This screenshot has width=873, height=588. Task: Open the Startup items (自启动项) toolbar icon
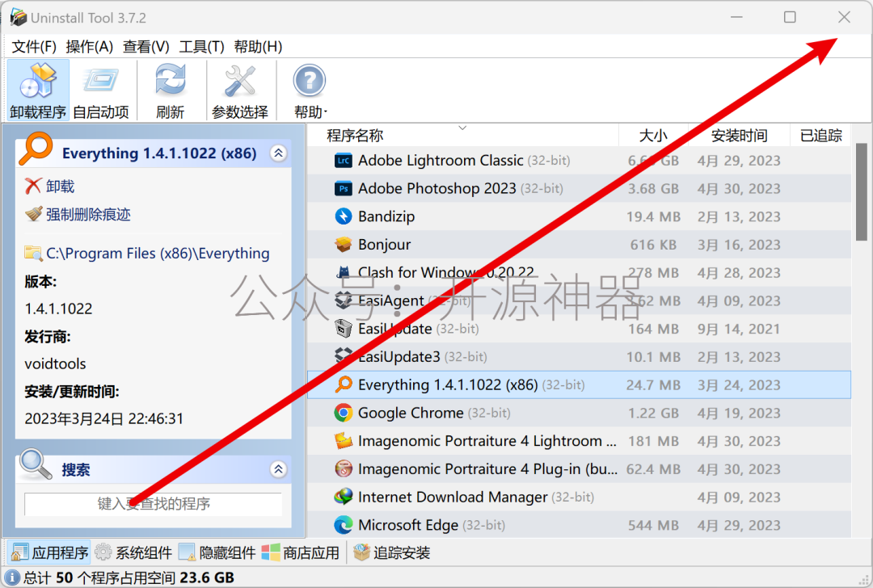click(101, 90)
